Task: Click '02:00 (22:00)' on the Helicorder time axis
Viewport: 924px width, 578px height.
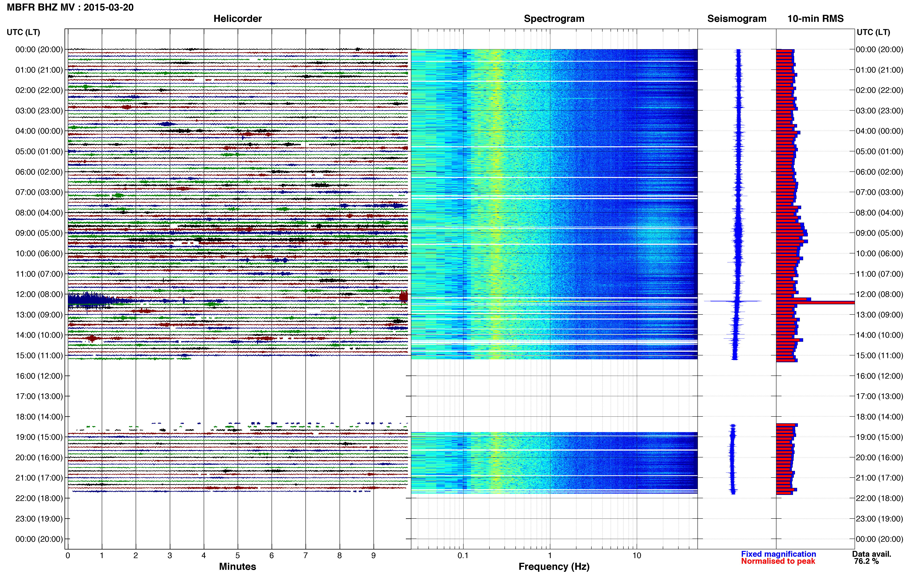Action: pyautogui.click(x=39, y=90)
